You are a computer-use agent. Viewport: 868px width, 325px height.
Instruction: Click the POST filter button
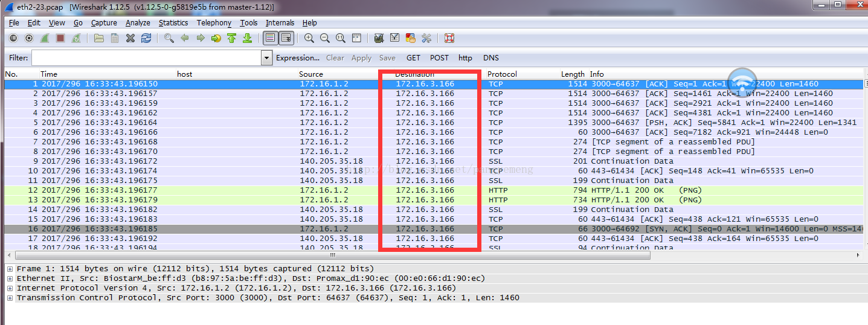click(x=439, y=58)
